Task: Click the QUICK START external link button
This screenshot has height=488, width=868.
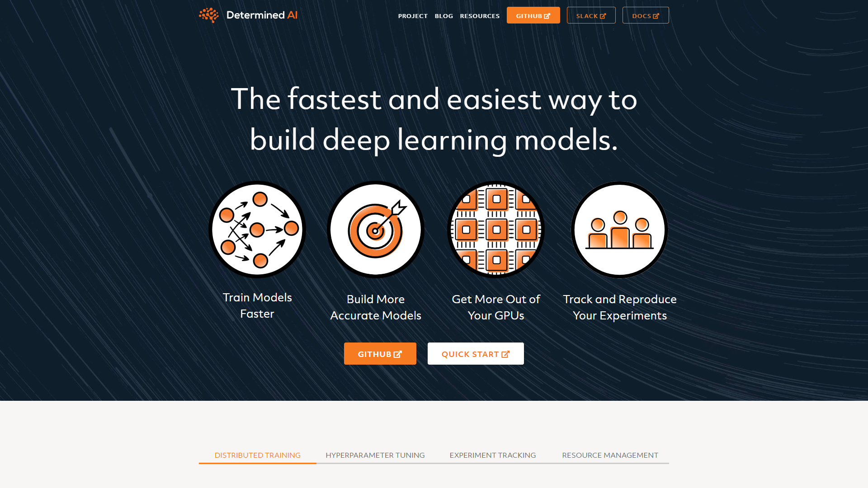Action: click(475, 353)
